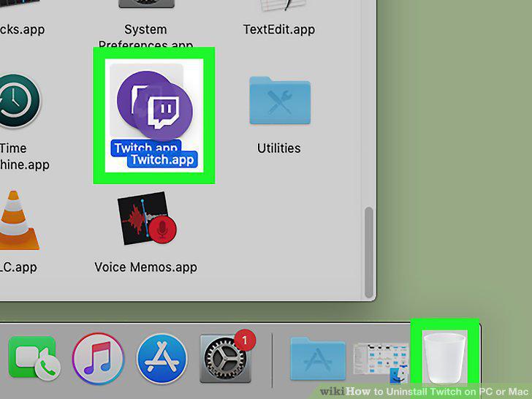Open the Utilities folder
Viewport: 532px width, 399px height.
(x=280, y=100)
